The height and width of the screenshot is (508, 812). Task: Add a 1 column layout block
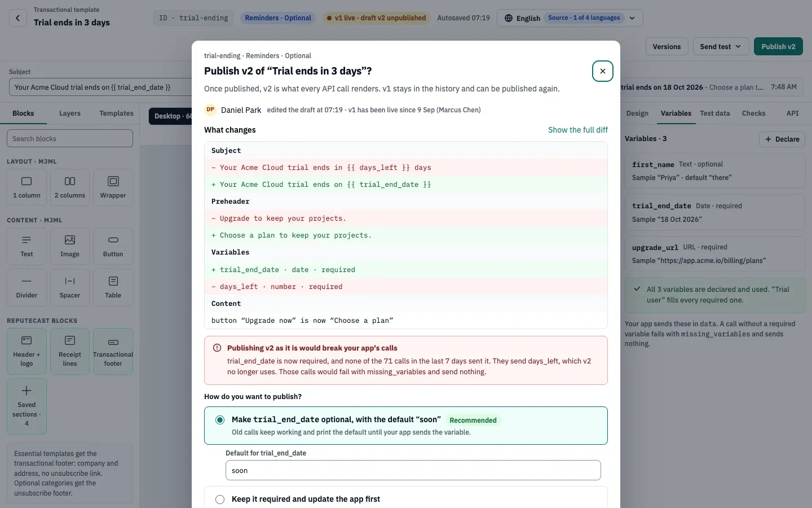pyautogui.click(x=27, y=187)
